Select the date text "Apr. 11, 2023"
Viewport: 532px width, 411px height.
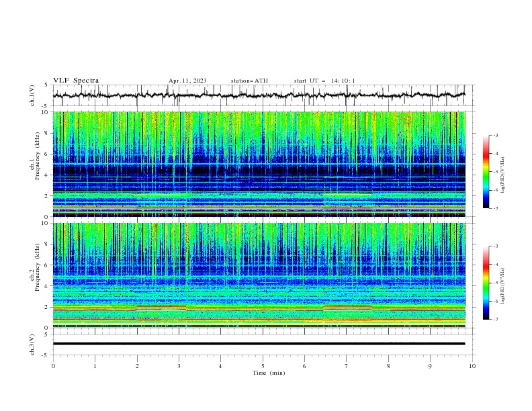pyautogui.click(x=187, y=81)
